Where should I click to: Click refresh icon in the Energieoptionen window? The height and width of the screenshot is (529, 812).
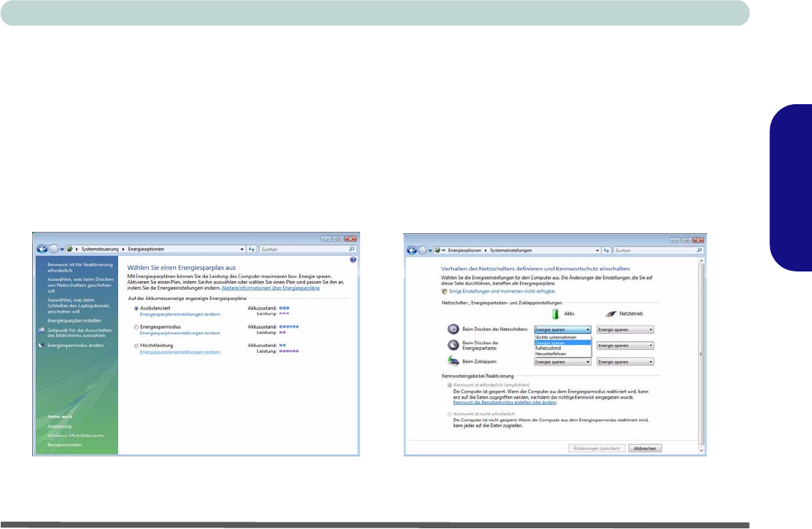252,249
